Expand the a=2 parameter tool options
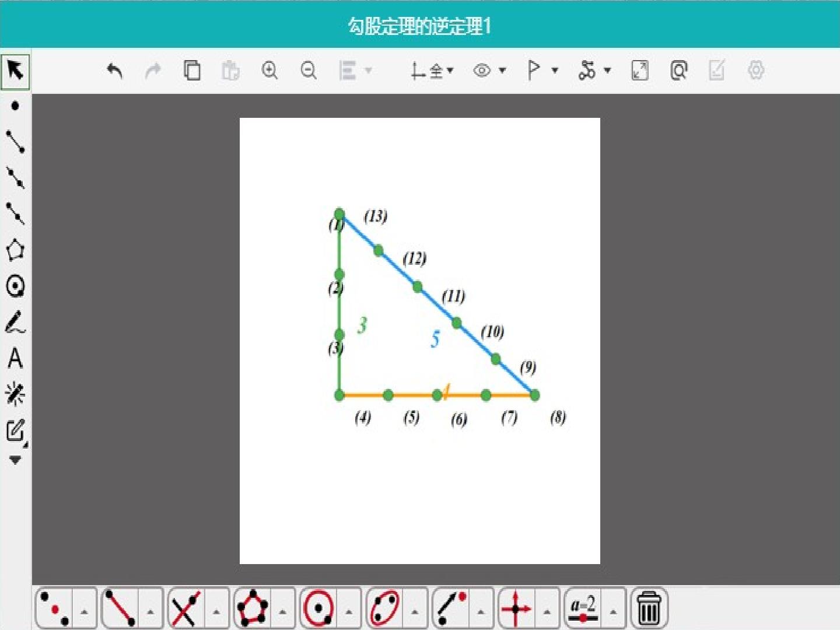The width and height of the screenshot is (840, 630). pyautogui.click(x=613, y=612)
